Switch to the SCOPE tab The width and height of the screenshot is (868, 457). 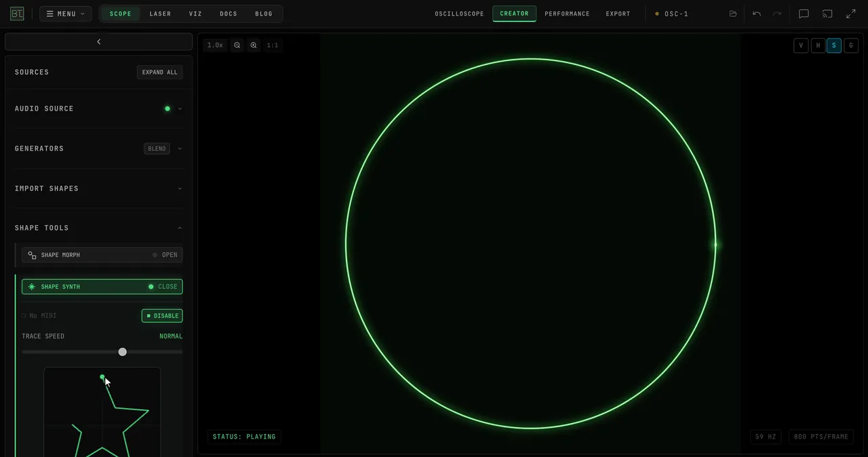coord(121,14)
